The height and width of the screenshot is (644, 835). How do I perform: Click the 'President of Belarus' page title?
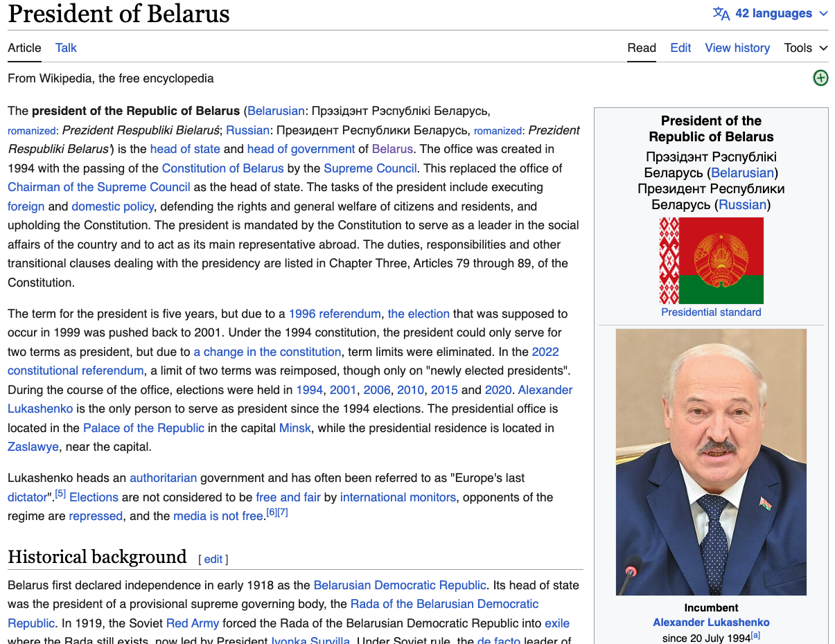(x=118, y=14)
